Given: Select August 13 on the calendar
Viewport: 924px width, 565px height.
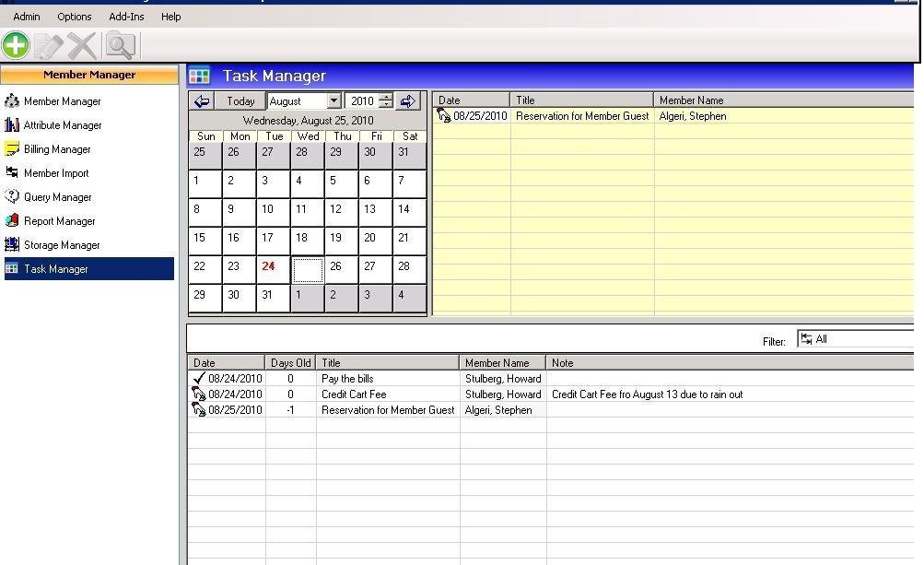Looking at the screenshot, I should click(x=375, y=213).
